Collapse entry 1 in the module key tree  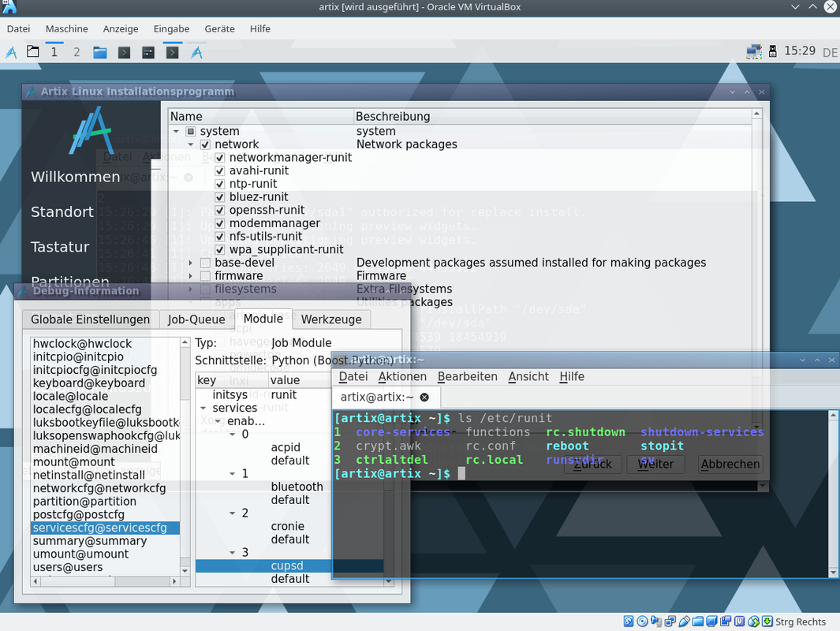point(233,473)
